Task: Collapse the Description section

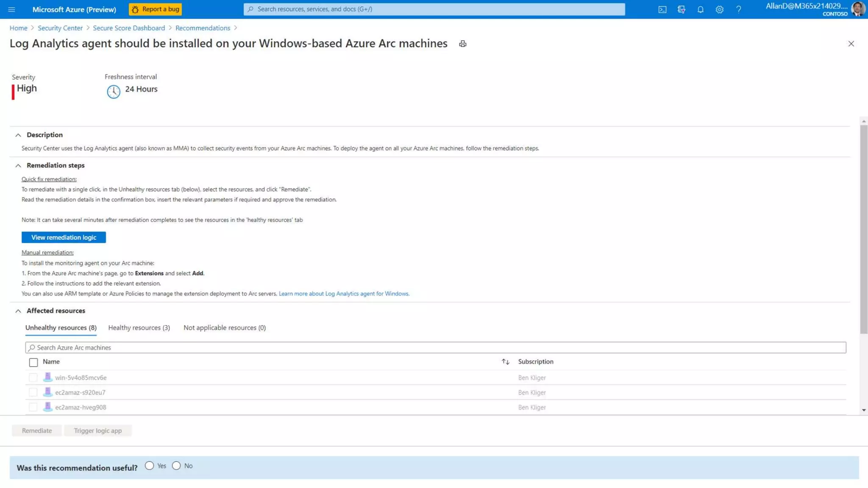Action: click(x=18, y=135)
